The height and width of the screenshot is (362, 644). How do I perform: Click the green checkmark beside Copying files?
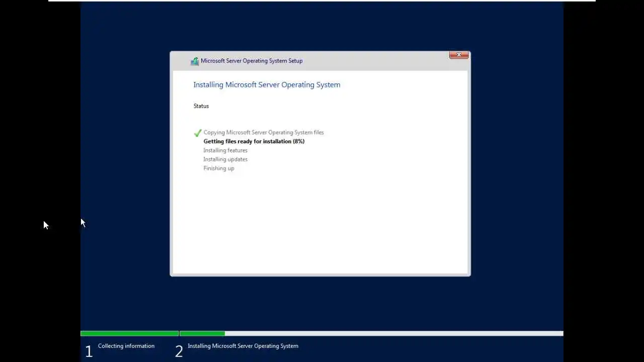[197, 133]
